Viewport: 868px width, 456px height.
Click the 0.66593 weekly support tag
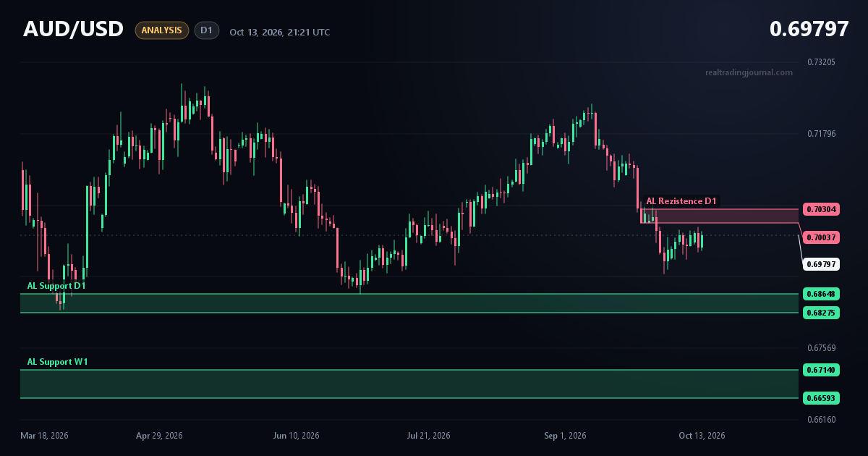click(x=822, y=398)
